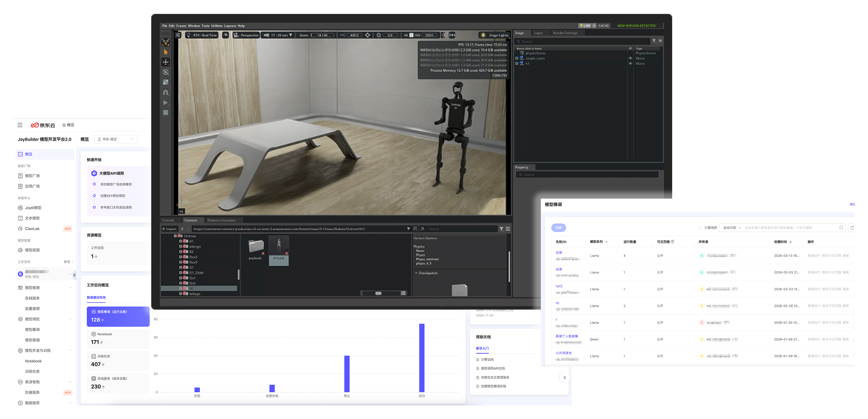Click the refresh icon in 模型精调 panel

[x=852, y=228]
